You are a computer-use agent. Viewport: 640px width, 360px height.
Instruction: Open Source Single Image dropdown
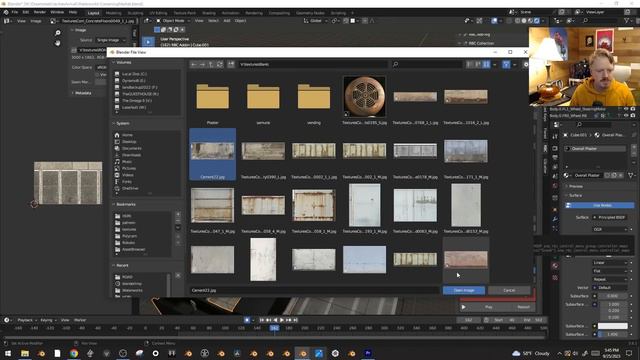point(111,40)
